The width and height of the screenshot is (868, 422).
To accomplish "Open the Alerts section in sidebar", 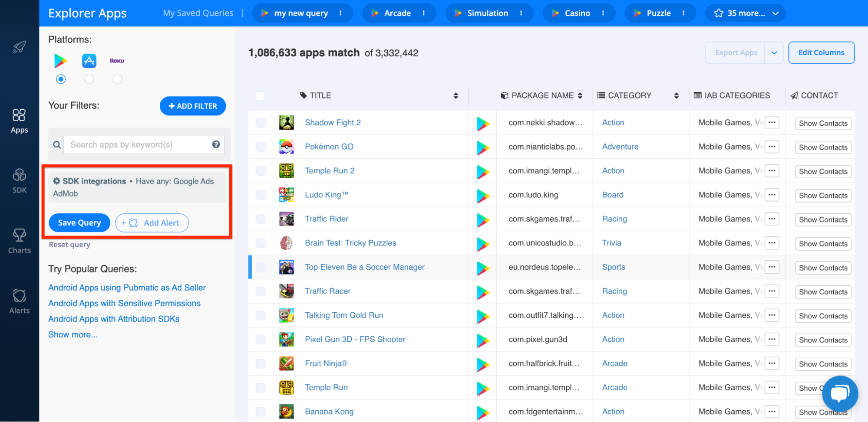I will tap(20, 301).
